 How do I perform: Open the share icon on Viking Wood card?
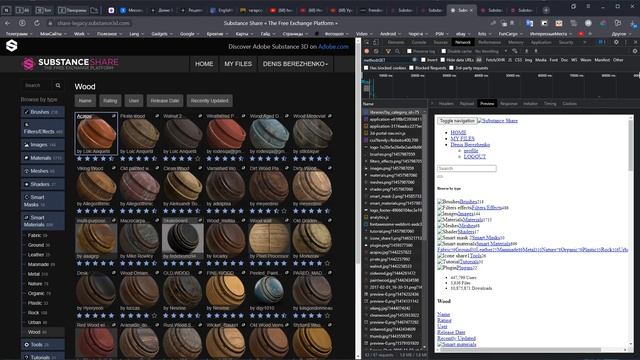click(114, 168)
